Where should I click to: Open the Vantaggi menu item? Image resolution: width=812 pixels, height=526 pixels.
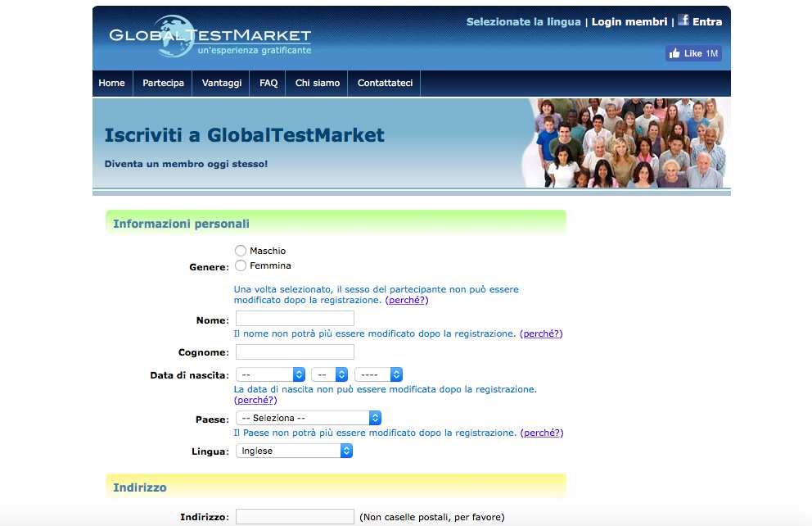(x=222, y=83)
